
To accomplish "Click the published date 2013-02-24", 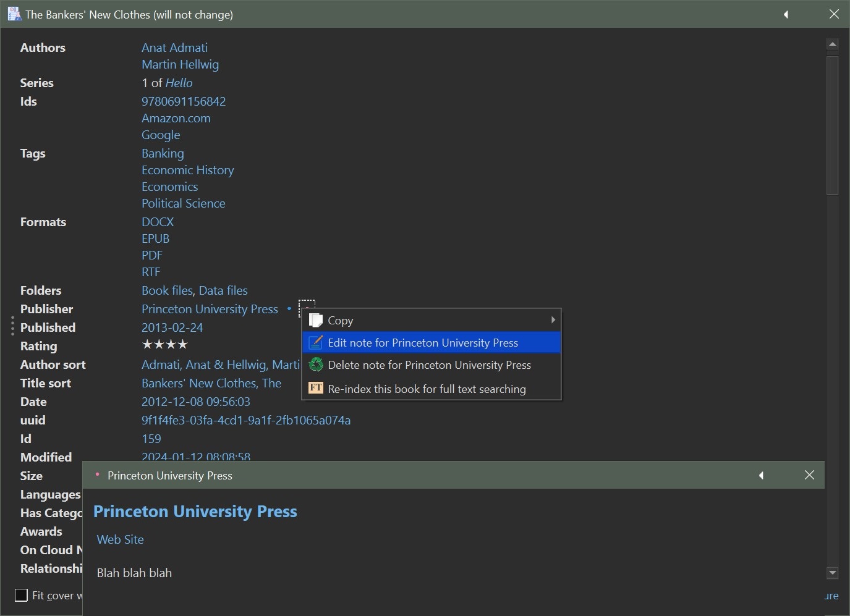I will click(172, 327).
